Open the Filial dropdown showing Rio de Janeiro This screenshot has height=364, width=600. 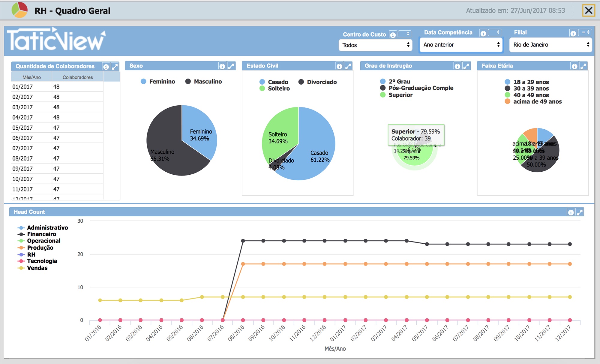[x=550, y=45]
